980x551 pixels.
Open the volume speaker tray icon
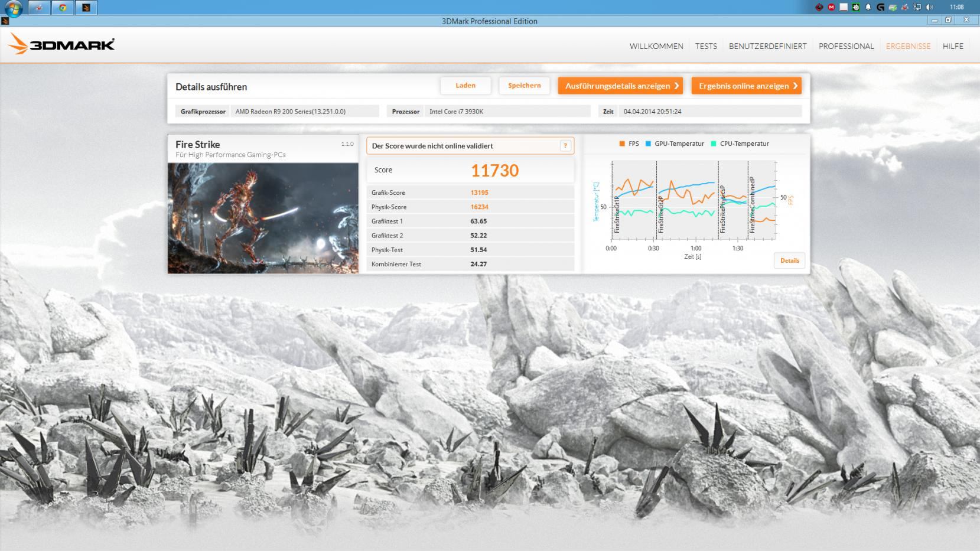929,7
